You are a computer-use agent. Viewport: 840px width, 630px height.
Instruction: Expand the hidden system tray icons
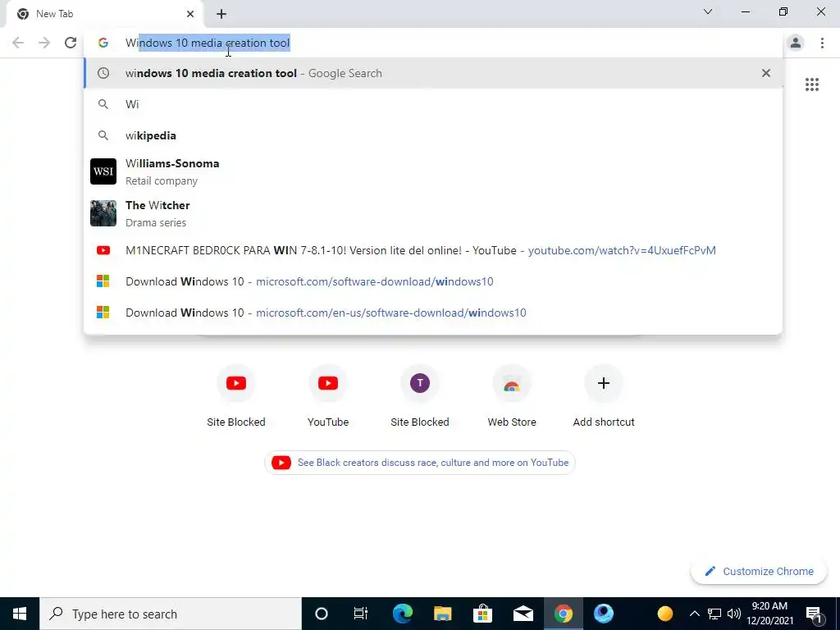[x=694, y=614]
